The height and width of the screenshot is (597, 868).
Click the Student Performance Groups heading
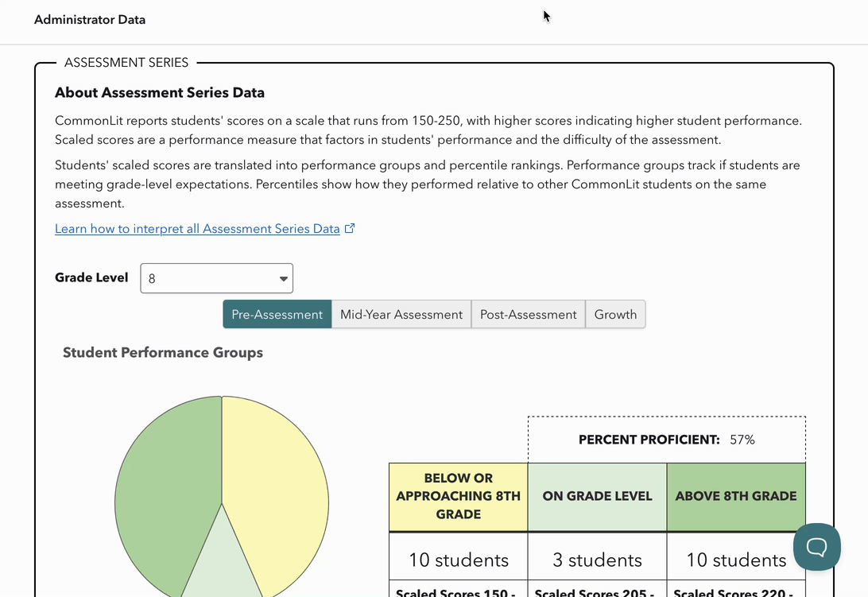163,352
